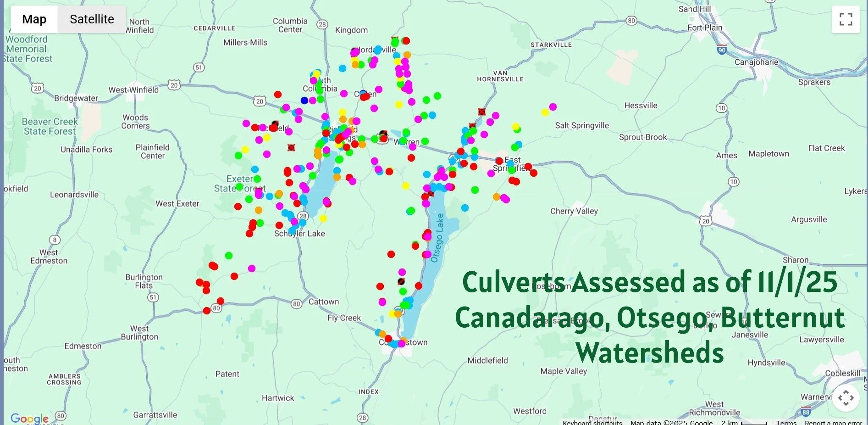Click the Route 28 shield above Schuyler Lake
The image size is (868, 425).
(303, 216)
